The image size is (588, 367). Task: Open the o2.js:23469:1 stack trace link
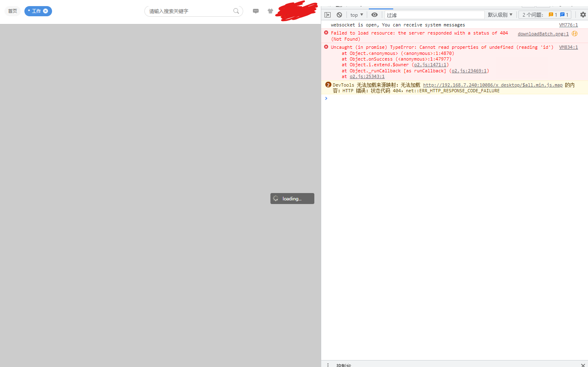(x=469, y=71)
